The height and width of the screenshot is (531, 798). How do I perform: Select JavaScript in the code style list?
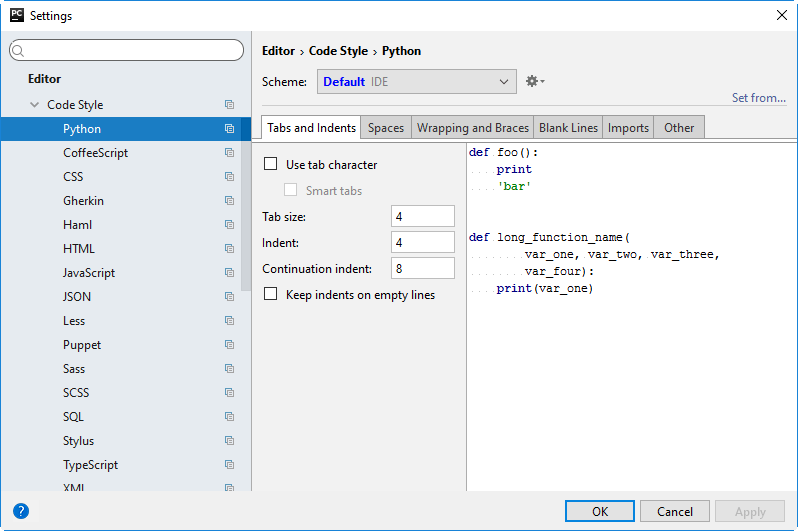89,273
